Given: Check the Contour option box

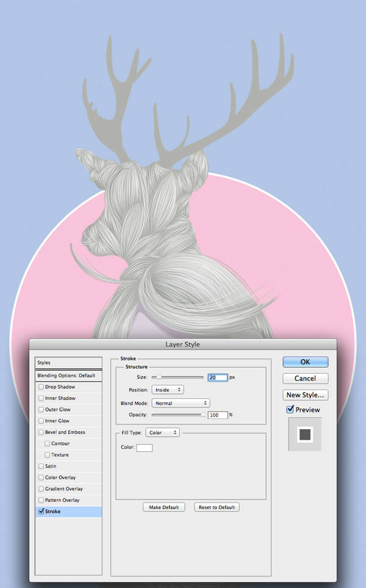Looking at the screenshot, I should [47, 444].
